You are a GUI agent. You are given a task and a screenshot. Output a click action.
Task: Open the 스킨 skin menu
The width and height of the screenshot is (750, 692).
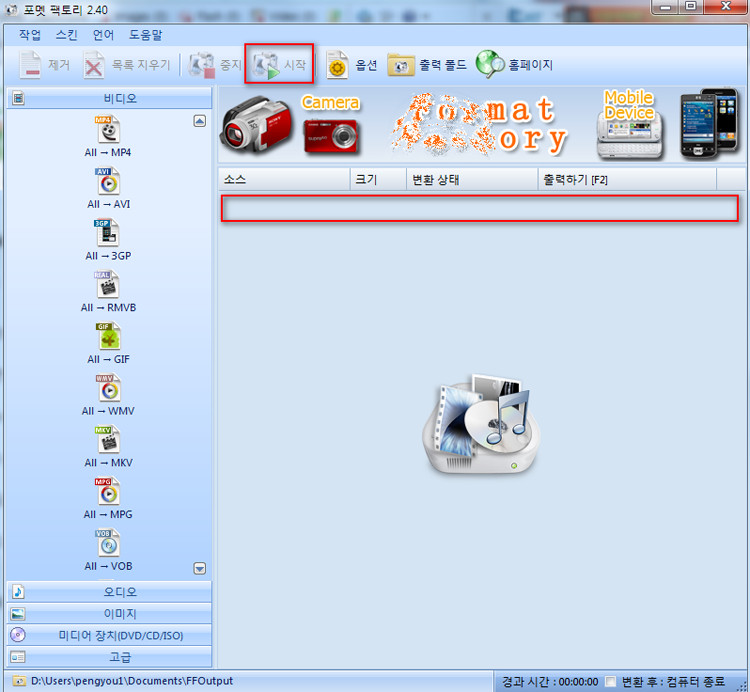click(66, 35)
